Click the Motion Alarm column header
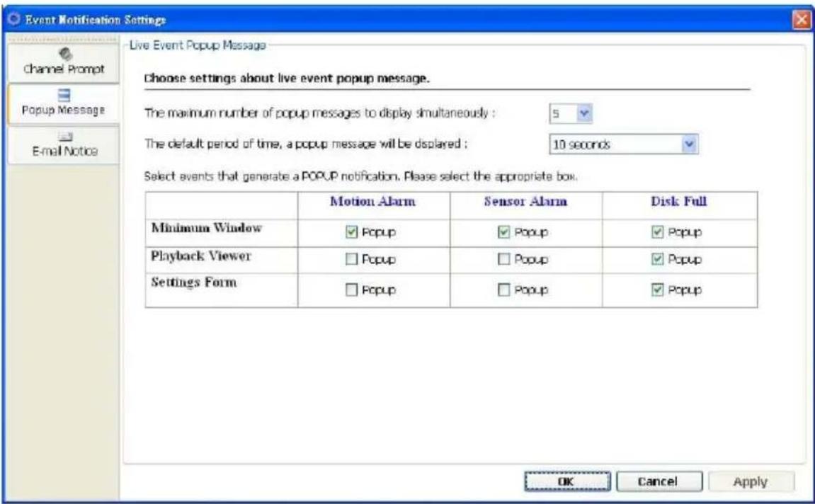 (372, 201)
